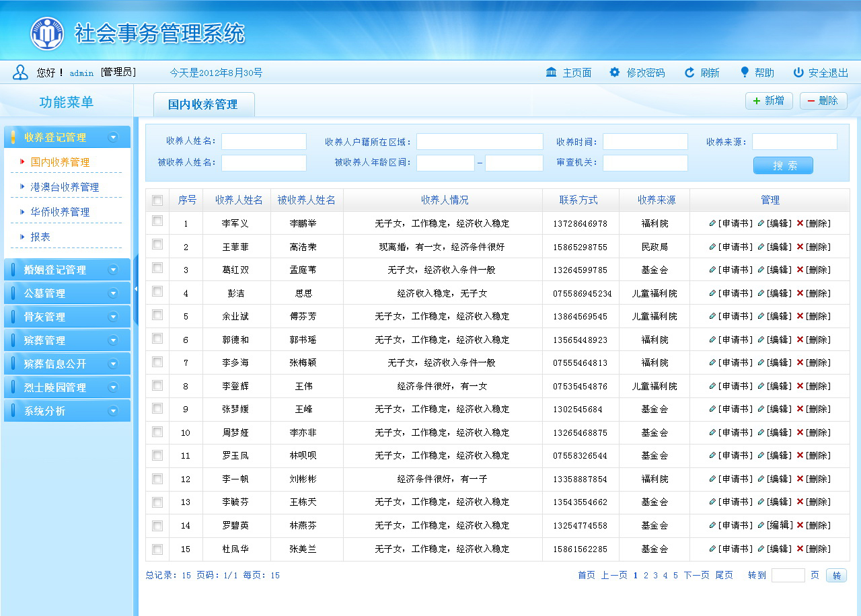The image size is (861, 616).
Task: Click 删除 link in 李一帆 row
Action: [818, 479]
